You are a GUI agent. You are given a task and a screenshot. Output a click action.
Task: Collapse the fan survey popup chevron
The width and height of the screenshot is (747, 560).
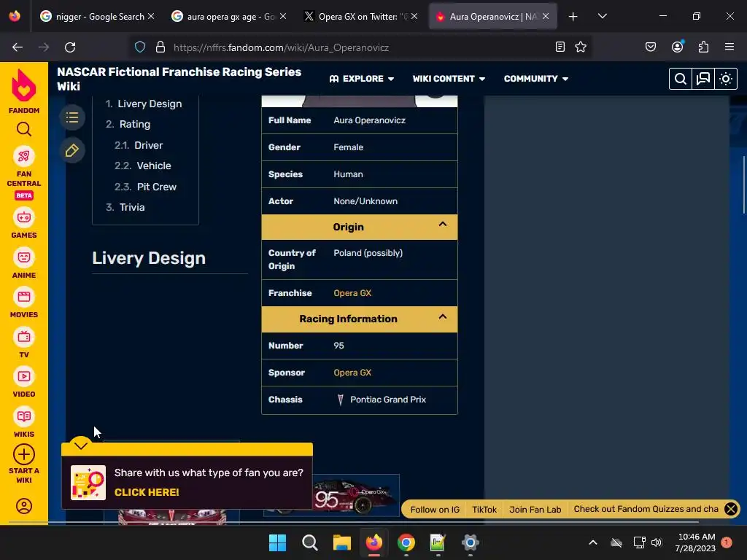point(80,446)
